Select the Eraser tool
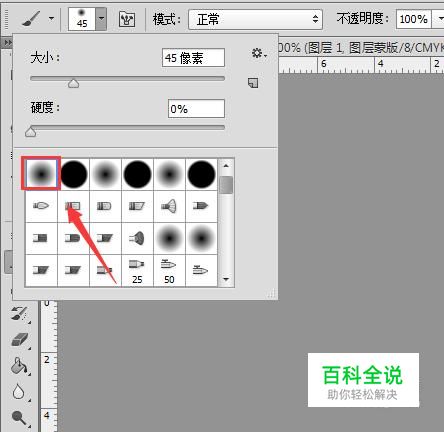This screenshot has width=444, height=432. point(20,340)
